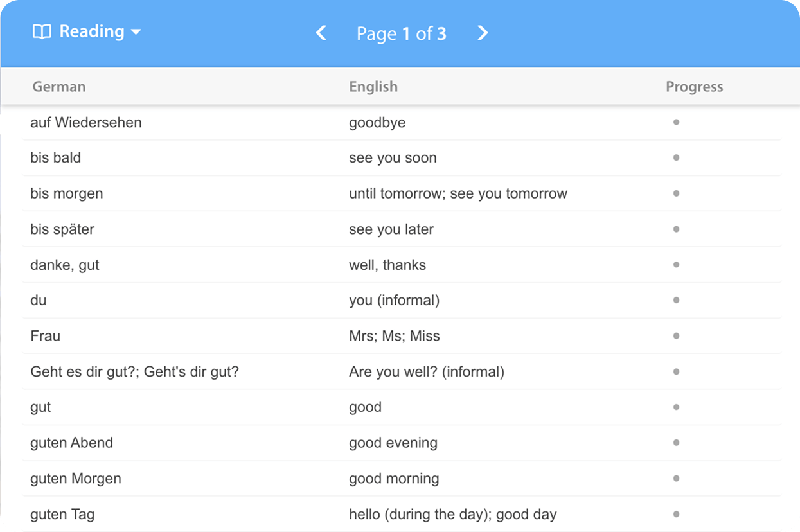Click progress dot for bis morgen
The width and height of the screenshot is (800, 532).
(x=676, y=193)
